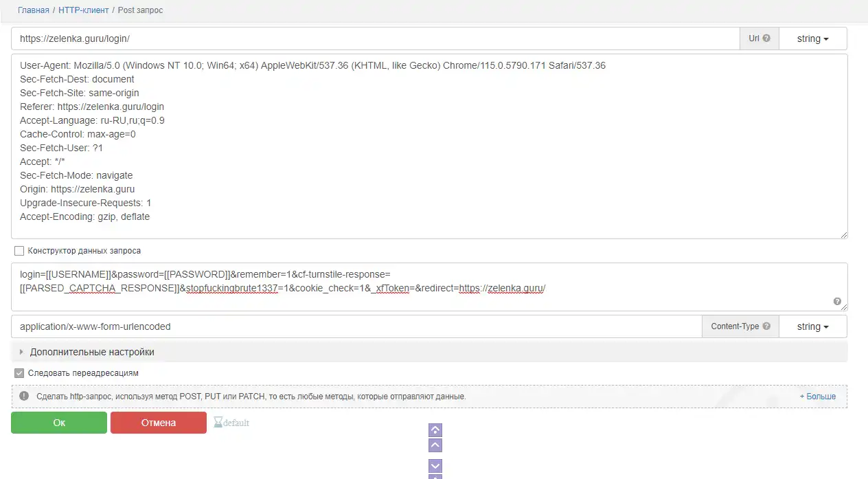Grab the headers text area resize handle
The image size is (868, 479).
(844, 235)
